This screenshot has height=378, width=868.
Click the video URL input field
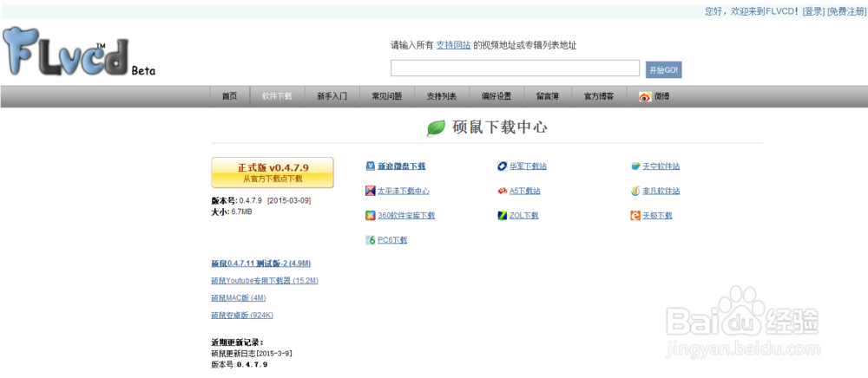516,68
